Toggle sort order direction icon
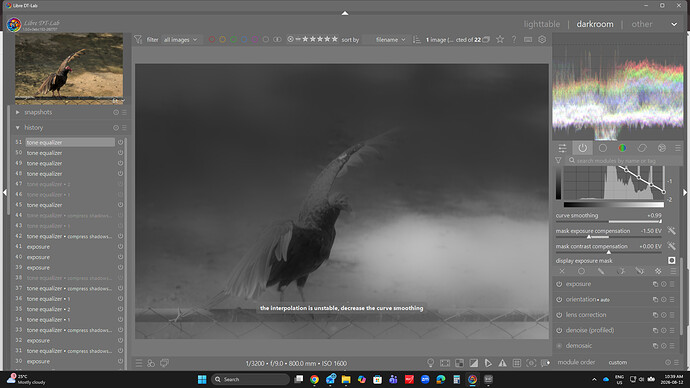690x388 pixels. [x=416, y=40]
